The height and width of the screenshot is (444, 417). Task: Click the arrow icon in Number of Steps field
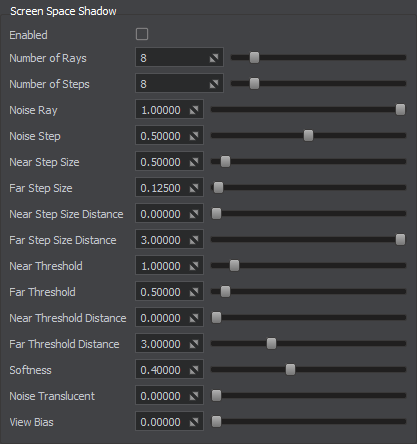[214, 84]
